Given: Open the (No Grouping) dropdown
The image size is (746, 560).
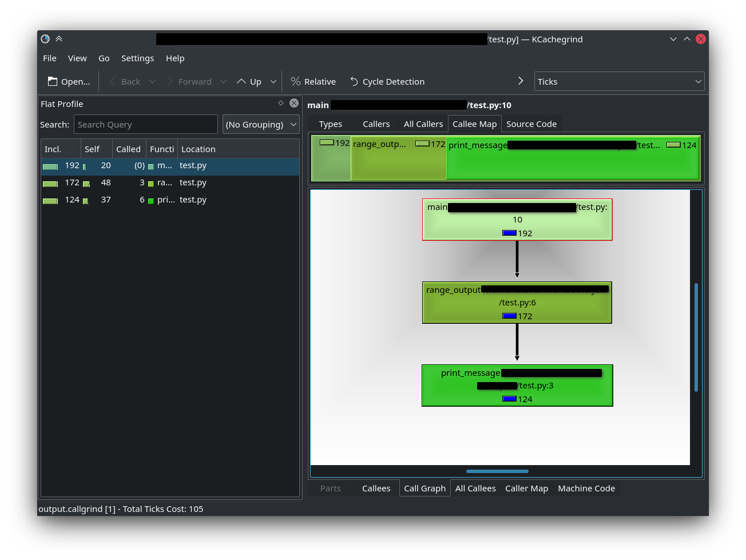Looking at the screenshot, I should tap(261, 125).
